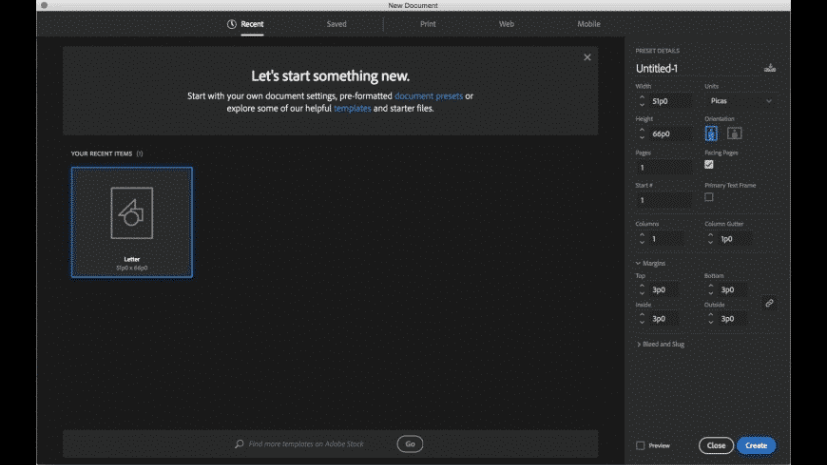Screen dimensions: 827x465
Task: Toggle the margins link chain icon
Action: [x=769, y=303]
